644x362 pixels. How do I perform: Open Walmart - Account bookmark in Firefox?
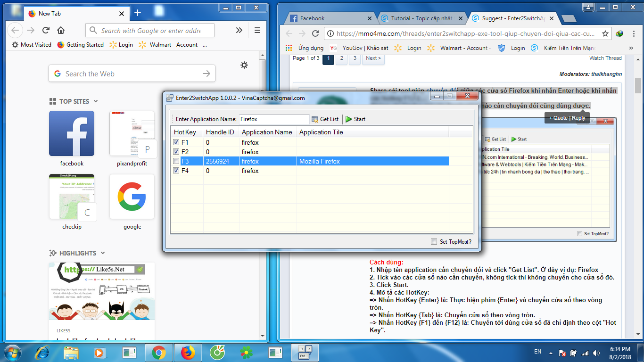point(173,45)
